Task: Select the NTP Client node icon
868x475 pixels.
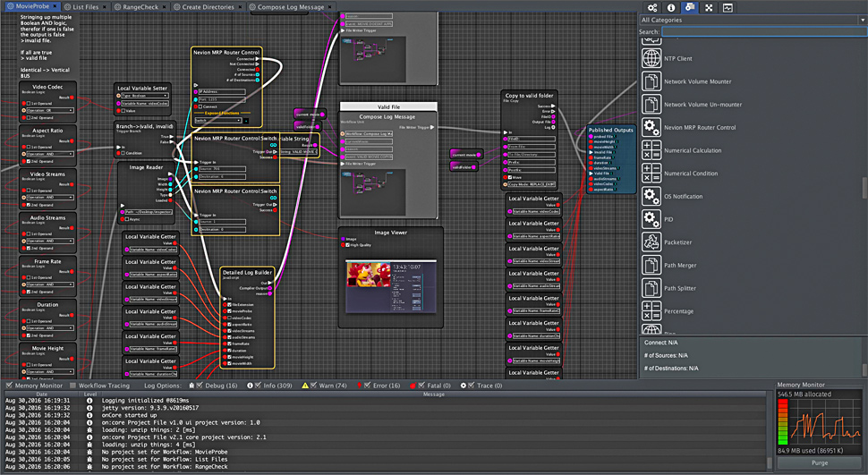Action: point(651,58)
